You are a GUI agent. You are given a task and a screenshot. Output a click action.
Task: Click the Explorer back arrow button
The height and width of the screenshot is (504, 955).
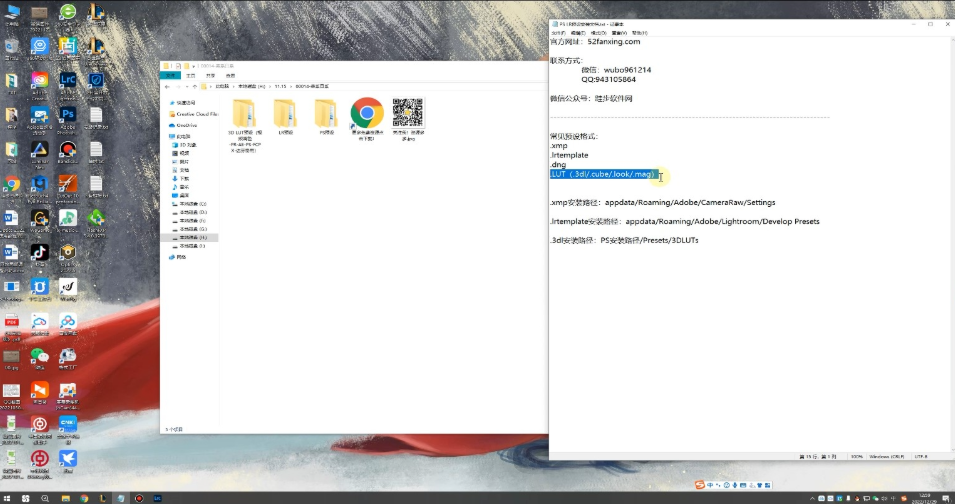pos(168,86)
